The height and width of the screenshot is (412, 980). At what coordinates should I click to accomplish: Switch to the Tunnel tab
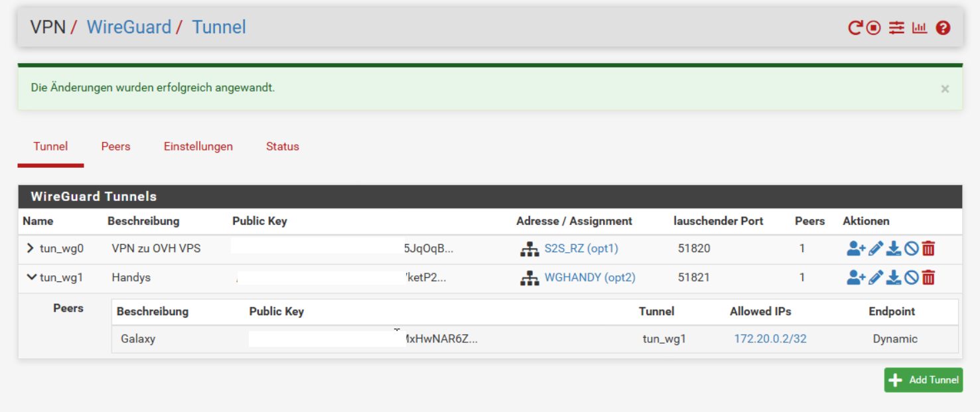click(x=50, y=147)
